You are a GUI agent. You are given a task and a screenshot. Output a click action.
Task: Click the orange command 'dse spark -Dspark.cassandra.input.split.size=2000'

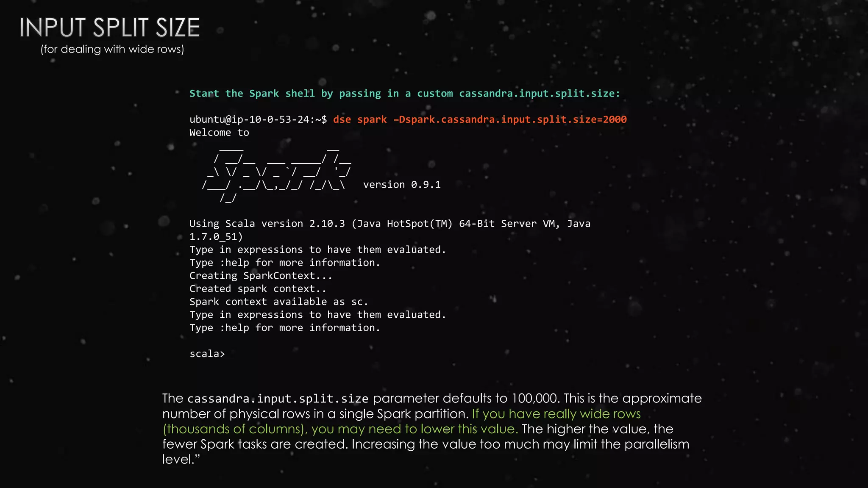pos(480,119)
